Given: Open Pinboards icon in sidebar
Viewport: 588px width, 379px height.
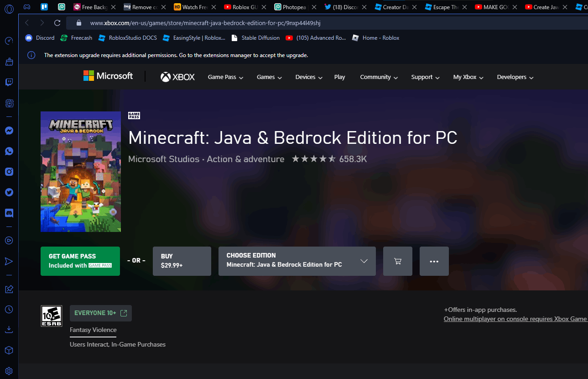Looking at the screenshot, I should pyautogui.click(x=9, y=289).
